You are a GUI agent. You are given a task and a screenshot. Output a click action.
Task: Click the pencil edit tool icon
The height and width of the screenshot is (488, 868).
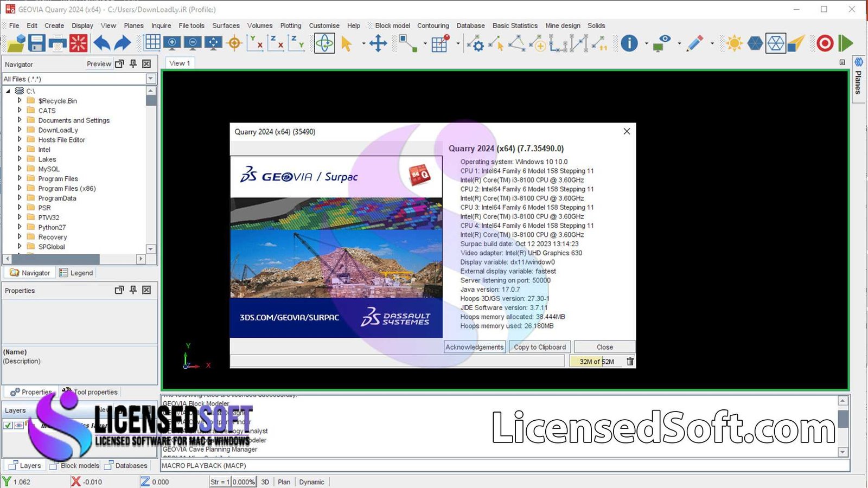(x=695, y=43)
